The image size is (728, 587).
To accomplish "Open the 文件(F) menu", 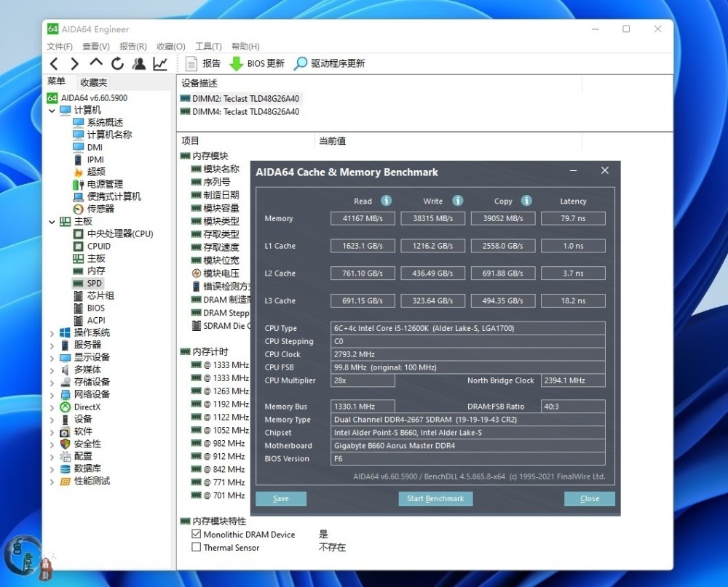I will 60,47.
